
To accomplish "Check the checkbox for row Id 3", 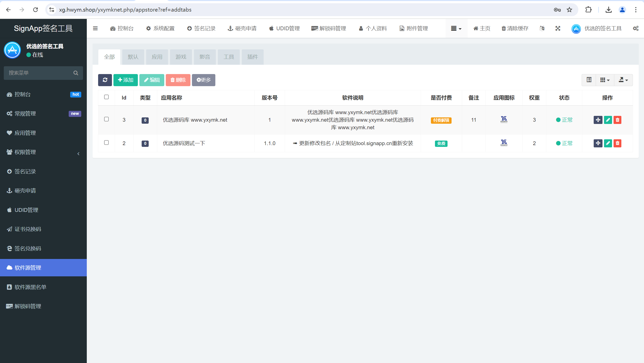I will 106,119.
